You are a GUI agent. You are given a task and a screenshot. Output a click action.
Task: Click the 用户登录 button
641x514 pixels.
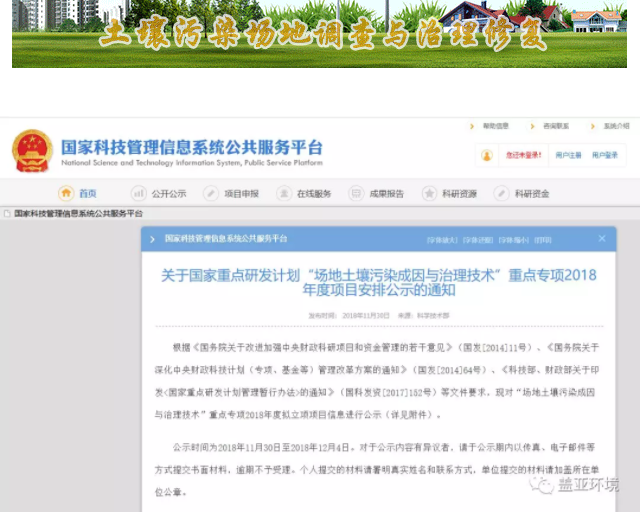click(x=605, y=155)
